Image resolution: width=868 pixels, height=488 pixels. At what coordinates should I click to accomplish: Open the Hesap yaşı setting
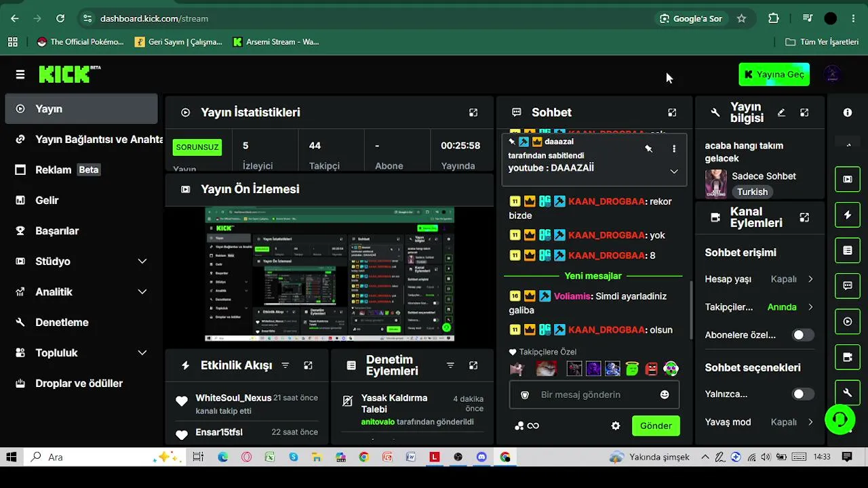(759, 279)
